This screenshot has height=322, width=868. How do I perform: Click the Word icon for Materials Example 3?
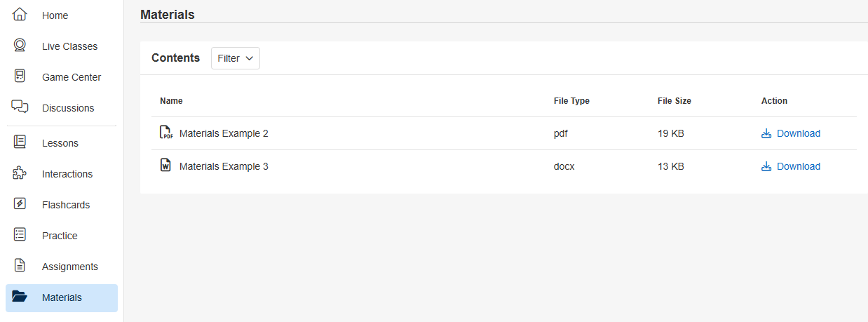(165, 166)
